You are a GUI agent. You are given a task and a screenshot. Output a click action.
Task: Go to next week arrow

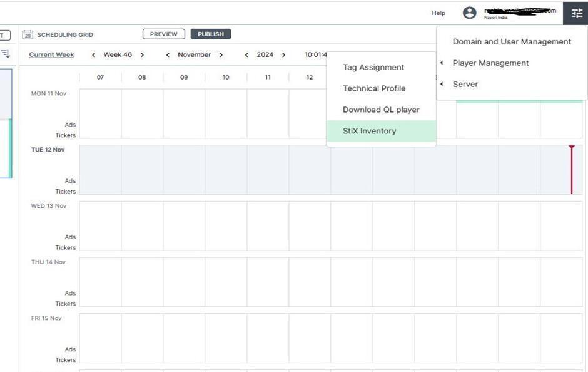(142, 55)
